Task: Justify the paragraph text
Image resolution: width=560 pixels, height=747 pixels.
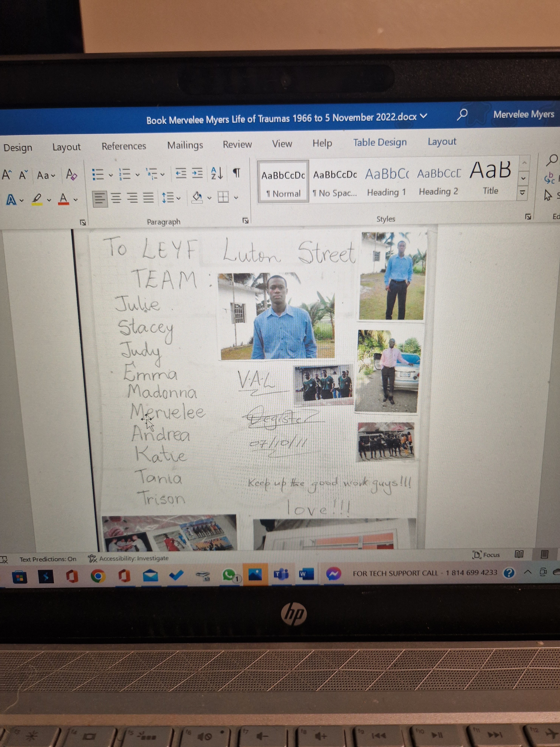Action: [x=148, y=198]
